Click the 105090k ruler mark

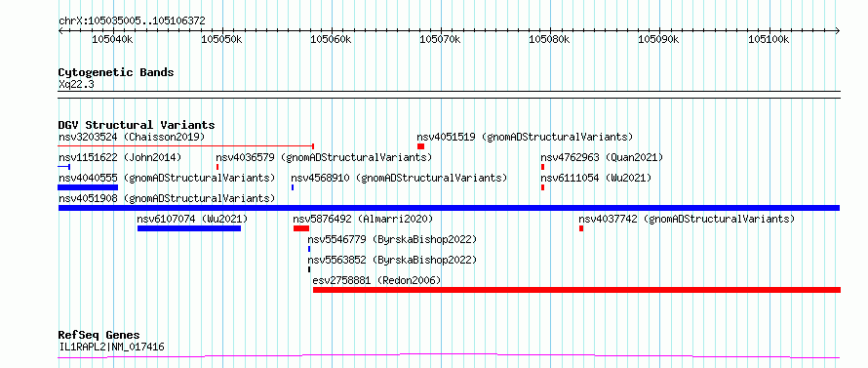[659, 40]
